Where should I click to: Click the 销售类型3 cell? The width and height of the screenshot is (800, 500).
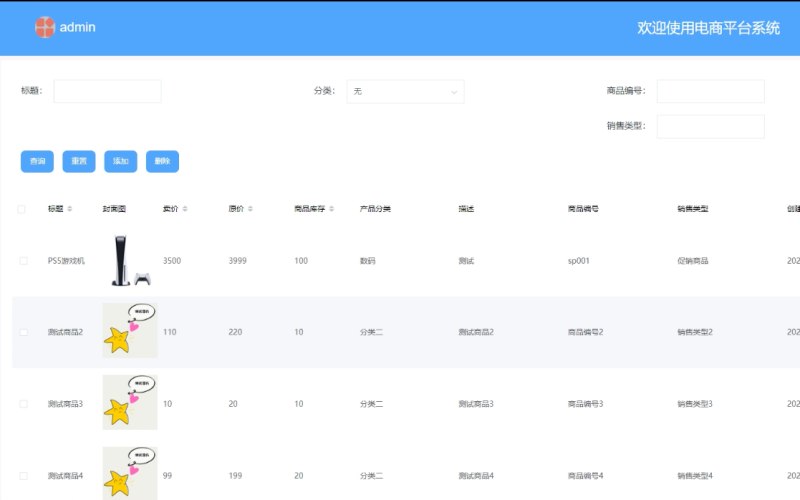click(695, 404)
